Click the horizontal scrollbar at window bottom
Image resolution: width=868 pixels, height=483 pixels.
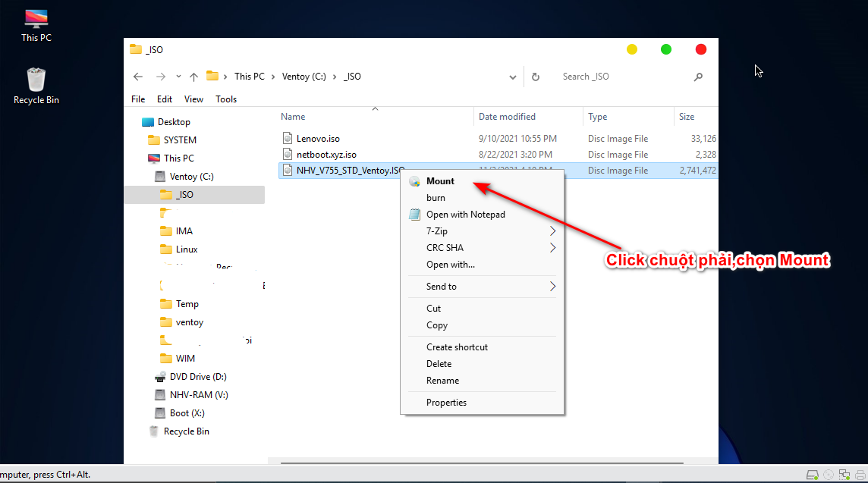(482, 463)
